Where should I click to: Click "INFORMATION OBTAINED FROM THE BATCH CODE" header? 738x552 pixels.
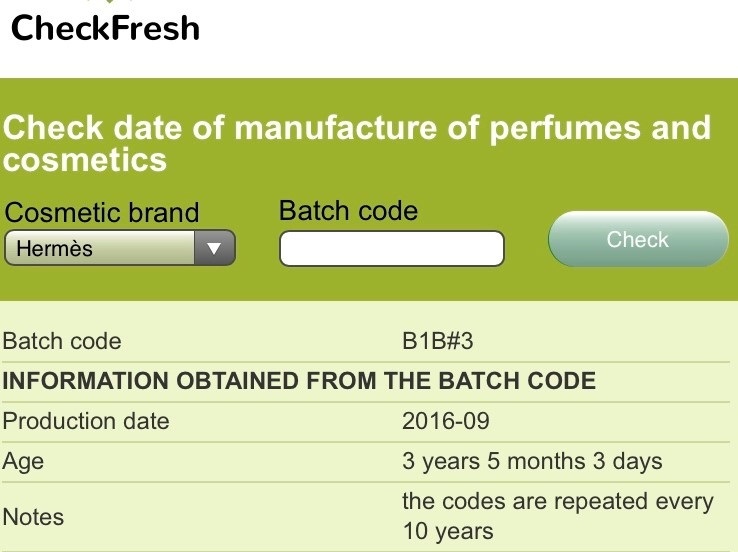tap(299, 381)
